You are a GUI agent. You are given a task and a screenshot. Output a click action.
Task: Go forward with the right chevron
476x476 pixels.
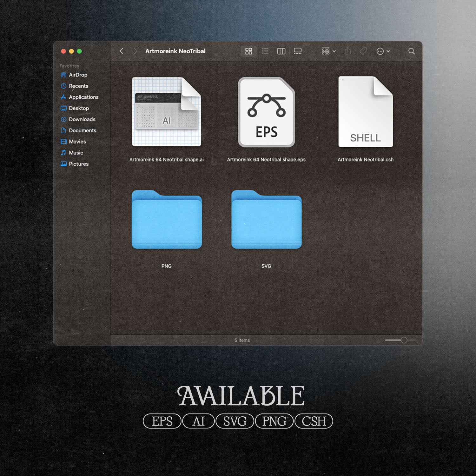[x=135, y=51]
